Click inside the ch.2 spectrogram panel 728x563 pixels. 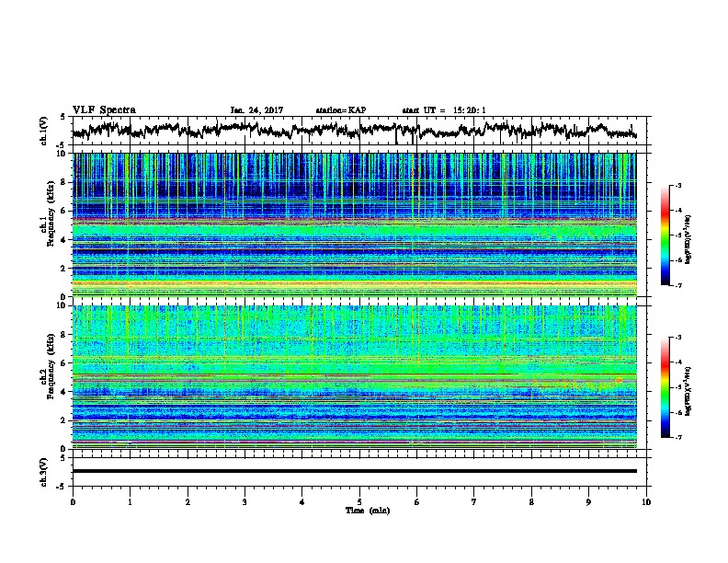(x=354, y=377)
